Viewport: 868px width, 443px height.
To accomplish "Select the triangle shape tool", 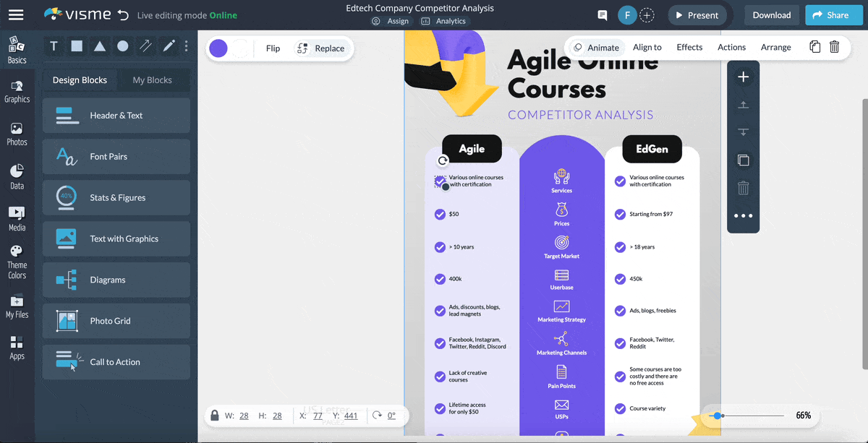I will 100,46.
